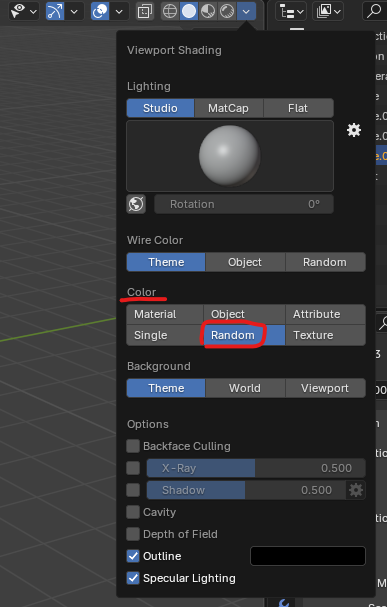Open the gizmos options dropdown arrow
This screenshot has height=607, width=387.
click(x=74, y=12)
